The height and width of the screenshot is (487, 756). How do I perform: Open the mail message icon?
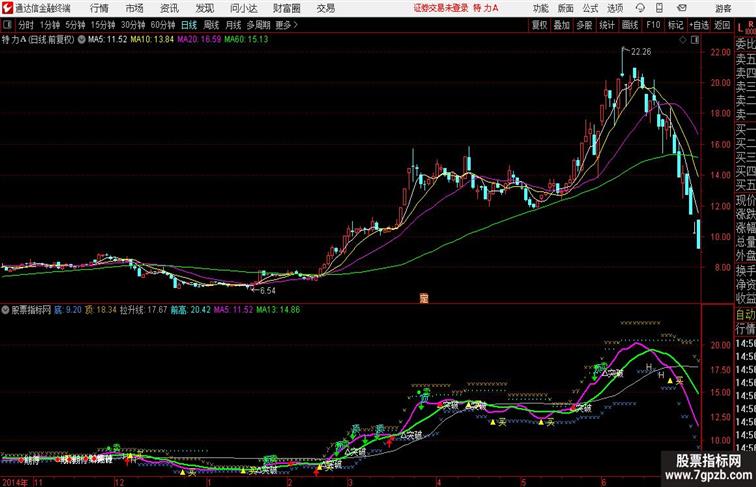(x=682, y=8)
